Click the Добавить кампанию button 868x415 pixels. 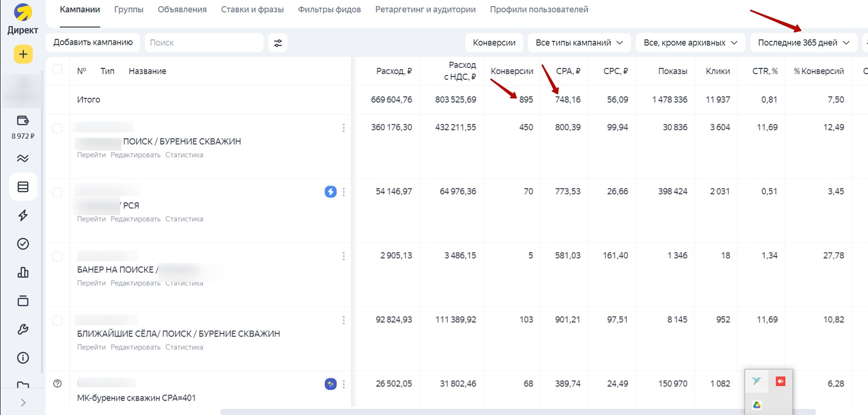click(x=93, y=43)
